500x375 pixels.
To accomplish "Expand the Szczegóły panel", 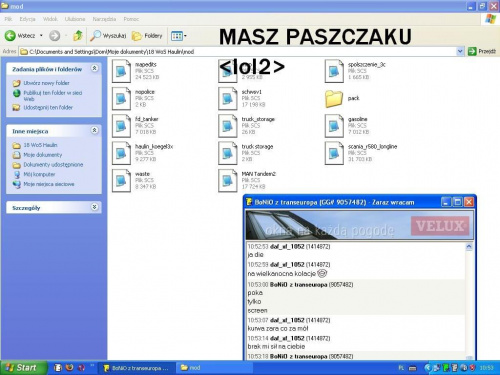I will [x=95, y=207].
